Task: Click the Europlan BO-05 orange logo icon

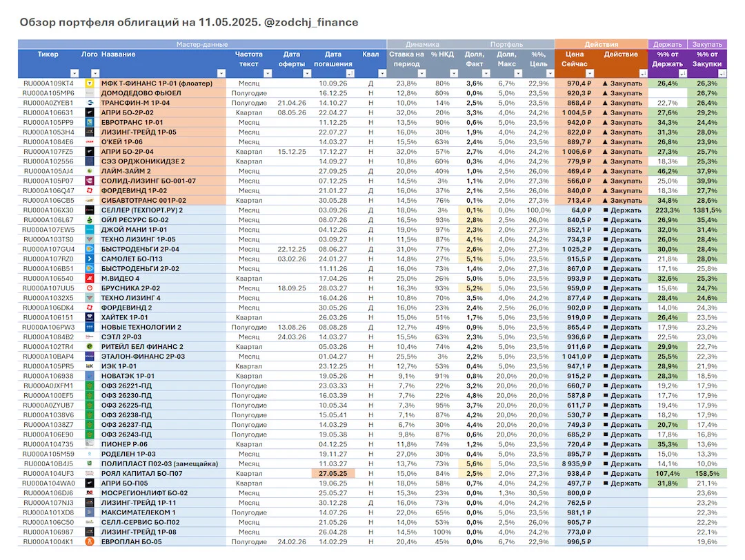Action: click(89, 541)
